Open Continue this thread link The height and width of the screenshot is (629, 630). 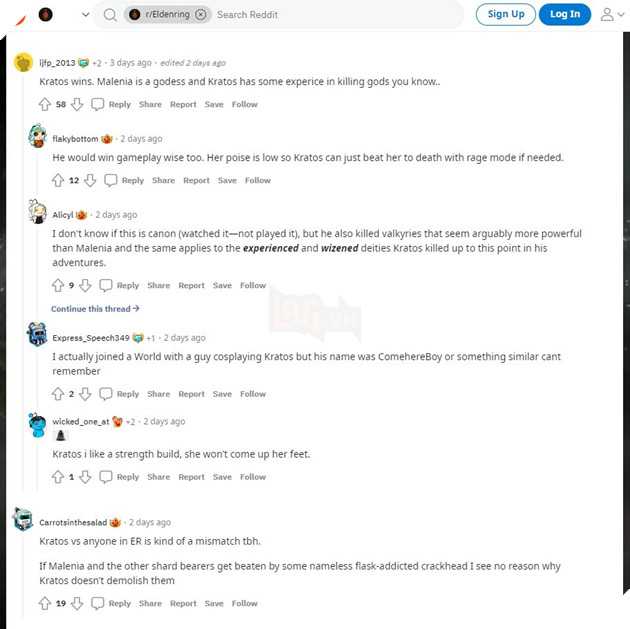[95, 308]
